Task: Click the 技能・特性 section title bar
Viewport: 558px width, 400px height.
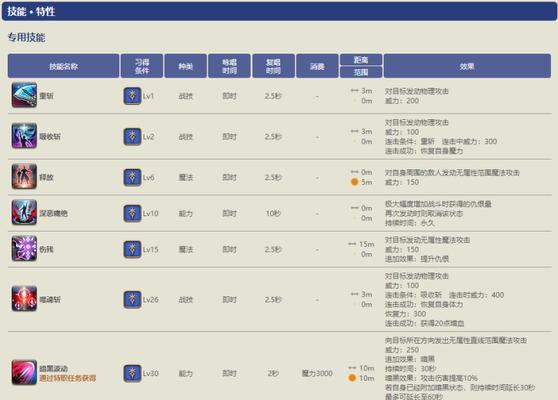Action: click(279, 11)
